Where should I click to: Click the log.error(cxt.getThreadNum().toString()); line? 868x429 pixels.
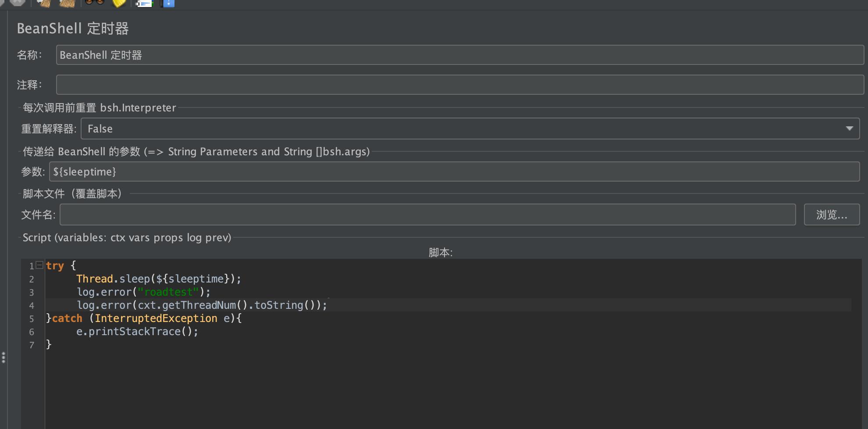[x=202, y=305]
